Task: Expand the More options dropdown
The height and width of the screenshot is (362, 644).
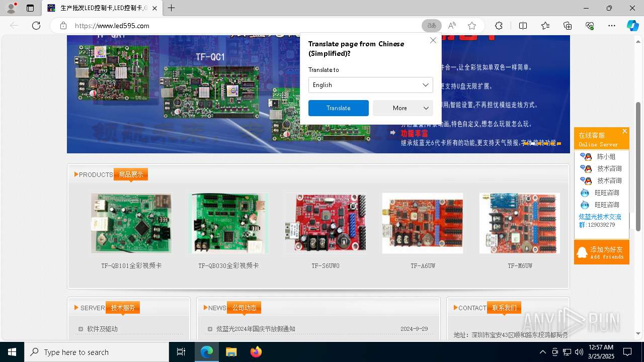Action: (x=403, y=108)
